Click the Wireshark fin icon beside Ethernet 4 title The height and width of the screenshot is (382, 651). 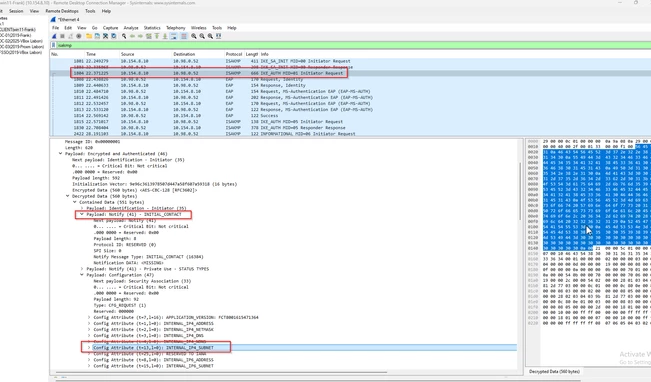click(53, 20)
